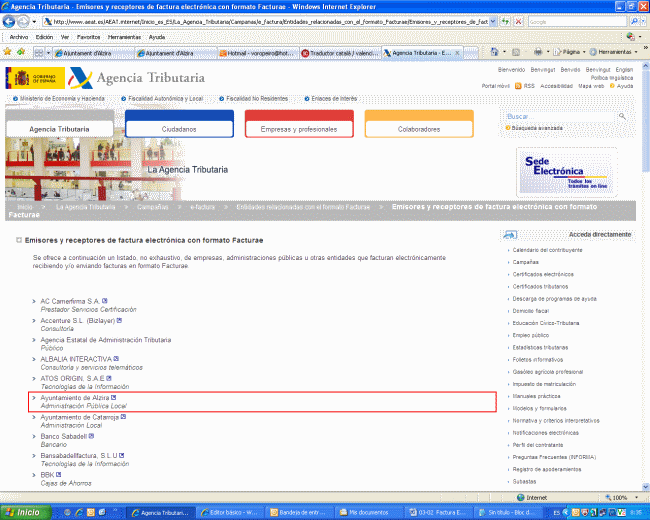Click external-link icon next to Banco Sabadell
The image size is (650, 520).
click(x=91, y=436)
